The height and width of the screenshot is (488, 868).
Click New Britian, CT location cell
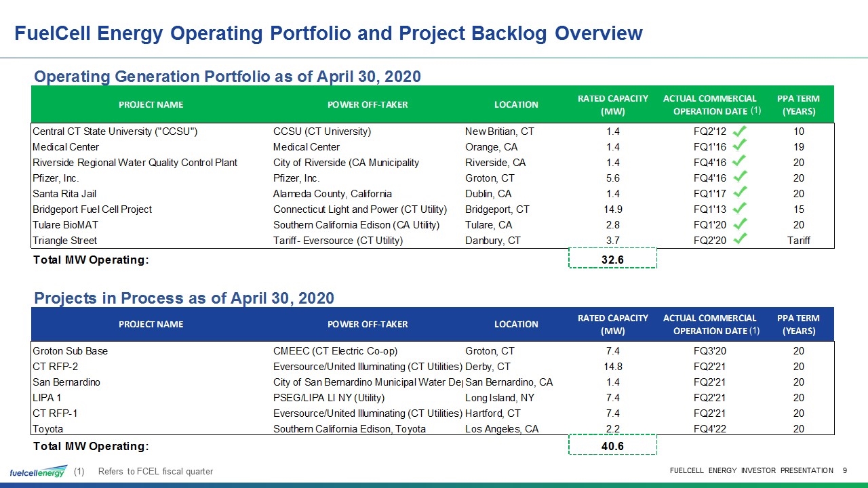coord(500,131)
